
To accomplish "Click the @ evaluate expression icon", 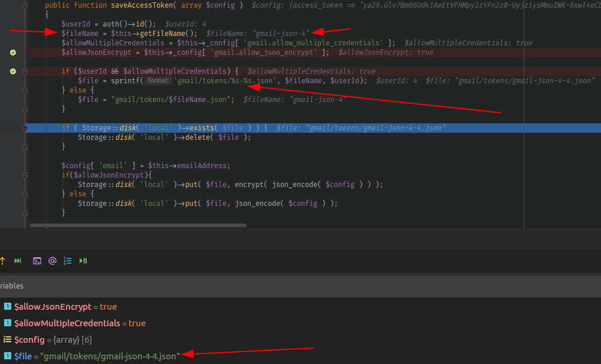I will [x=52, y=260].
